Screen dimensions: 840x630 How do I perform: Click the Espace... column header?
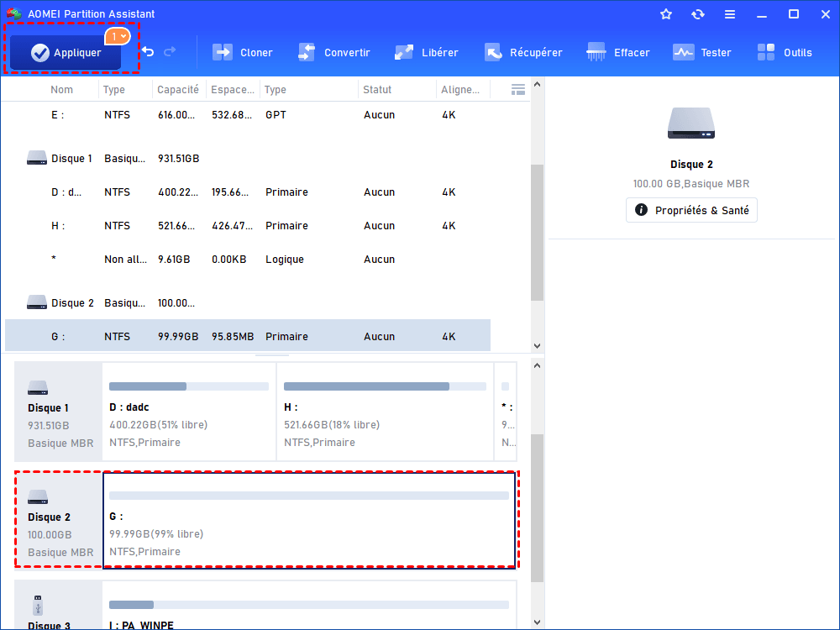click(233, 90)
